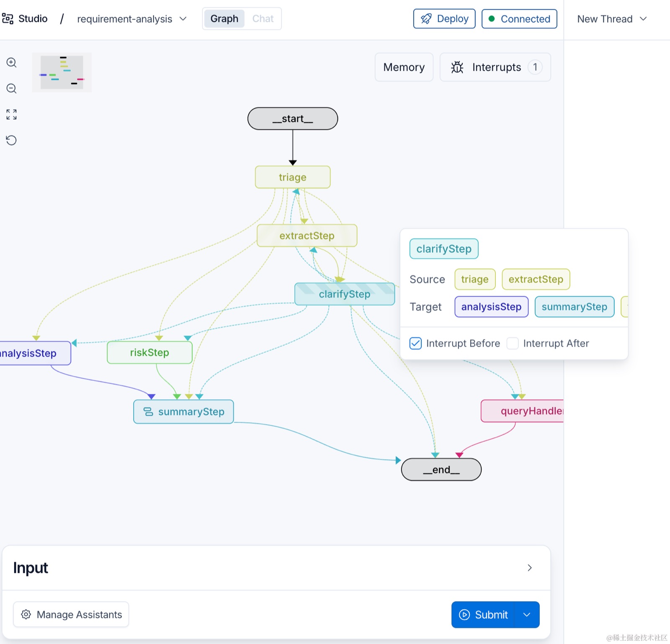This screenshot has height=644, width=670.
Task: Click the gear icon in Manage Assistants
Action: pyautogui.click(x=26, y=614)
